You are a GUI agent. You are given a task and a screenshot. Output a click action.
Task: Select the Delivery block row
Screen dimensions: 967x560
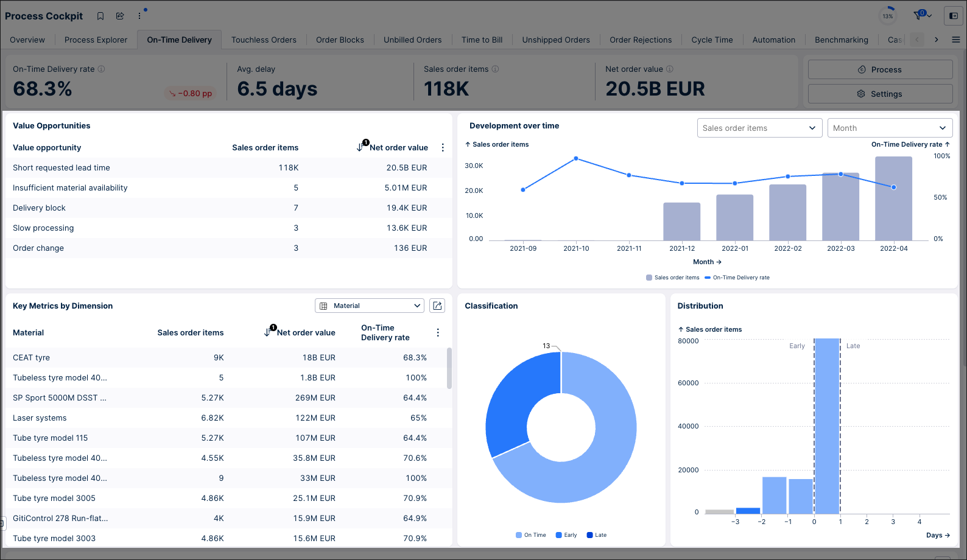(x=228, y=208)
